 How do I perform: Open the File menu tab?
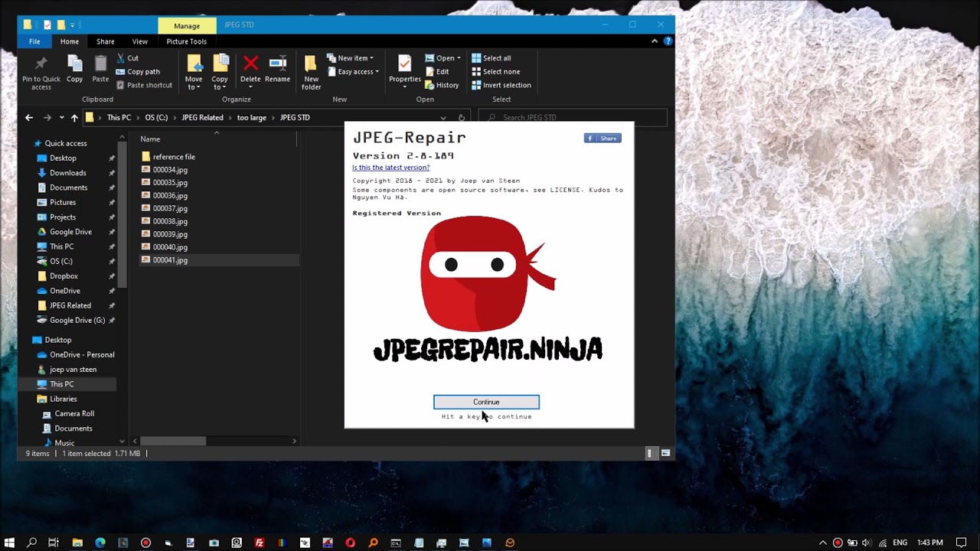pos(34,41)
